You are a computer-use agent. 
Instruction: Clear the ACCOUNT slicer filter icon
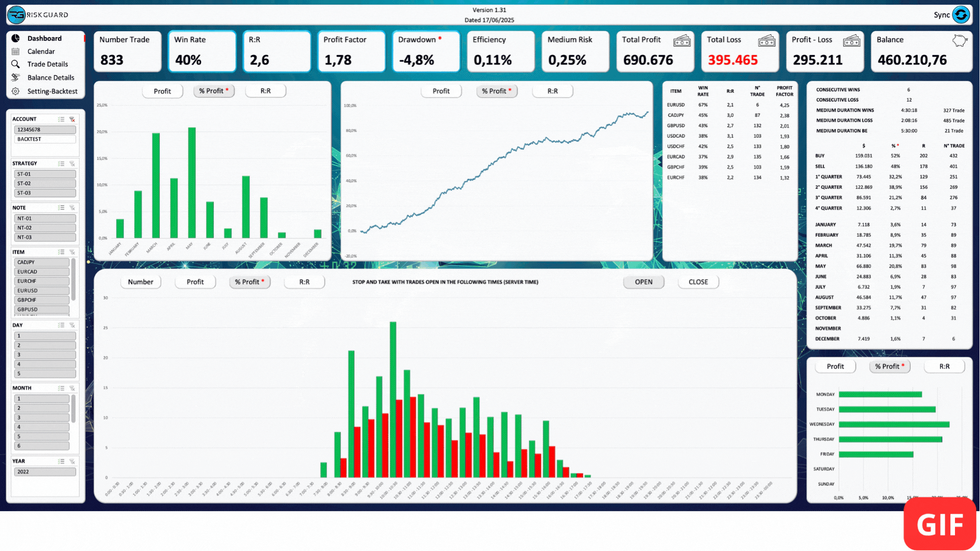pyautogui.click(x=72, y=119)
